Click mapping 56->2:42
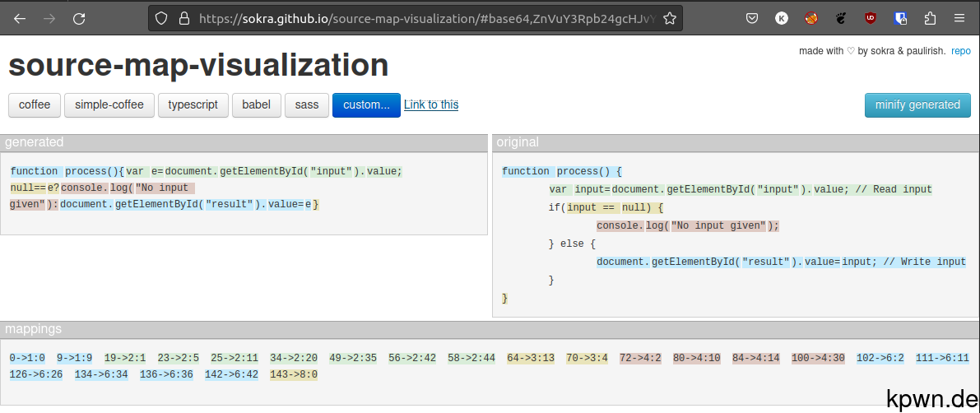This screenshot has width=980, height=413. tap(412, 358)
